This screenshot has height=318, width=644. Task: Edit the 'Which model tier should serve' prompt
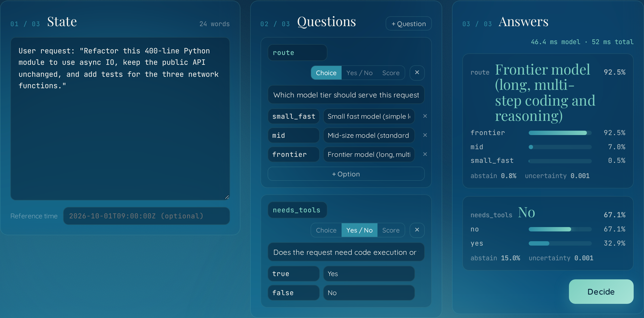click(x=346, y=95)
